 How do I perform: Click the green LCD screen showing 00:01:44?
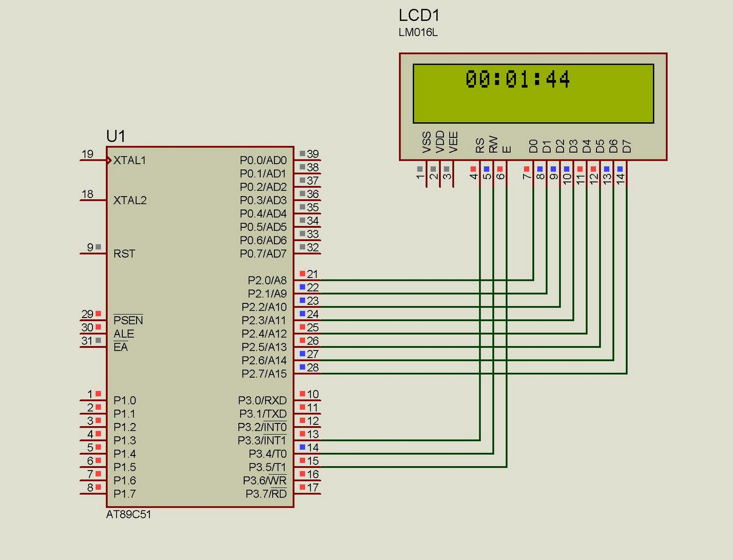(x=534, y=94)
